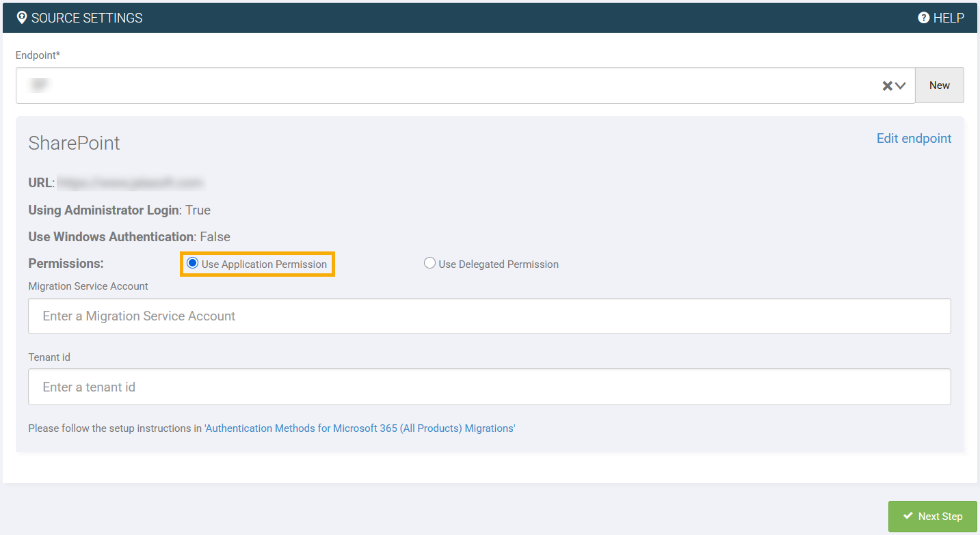Click inside the Endpoint combo box
980x535 pixels.
coord(410,85)
